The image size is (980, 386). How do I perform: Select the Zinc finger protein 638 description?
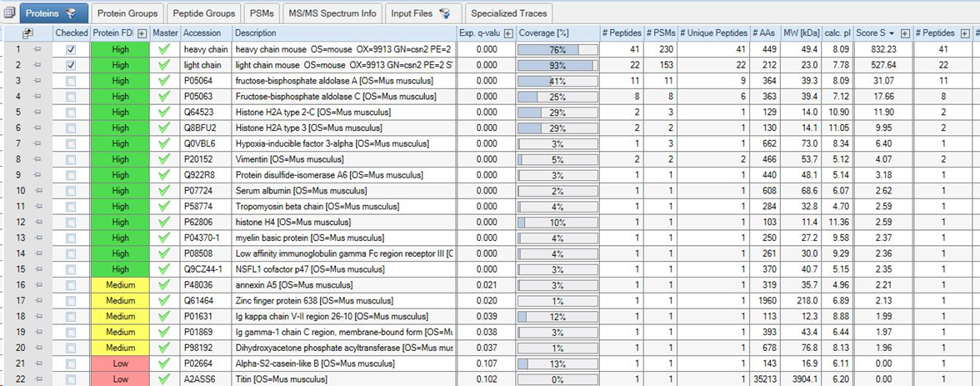pos(344,301)
